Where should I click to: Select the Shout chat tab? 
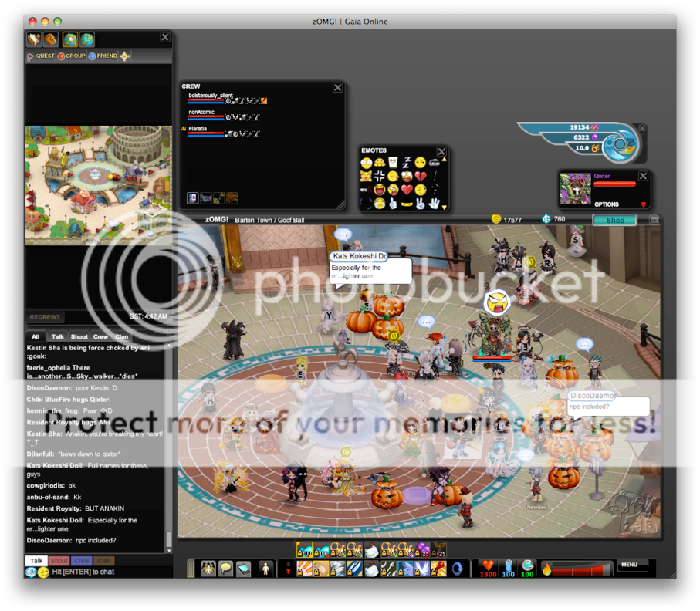[x=79, y=336]
